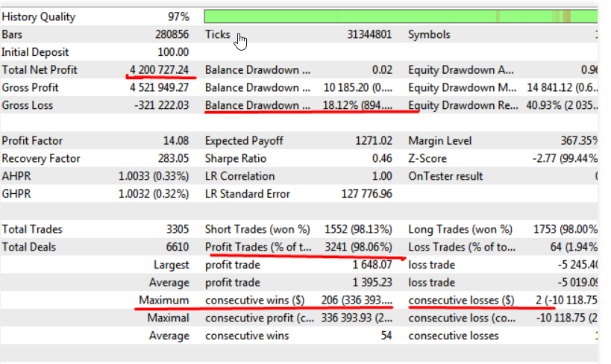Screen dimensions: 611x364
Task: Click the Ticks value 31344801
Action: [369, 34]
